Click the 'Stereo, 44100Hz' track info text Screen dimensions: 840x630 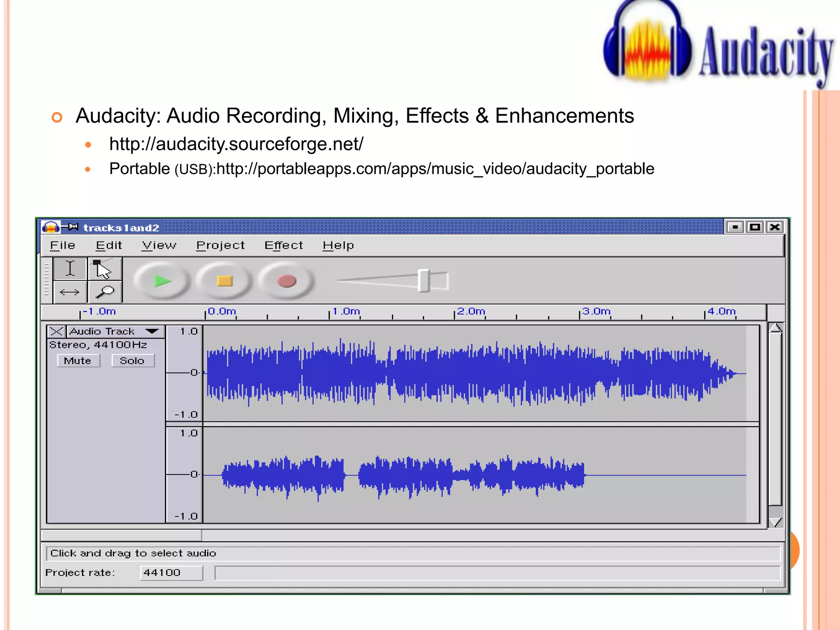[x=98, y=345]
